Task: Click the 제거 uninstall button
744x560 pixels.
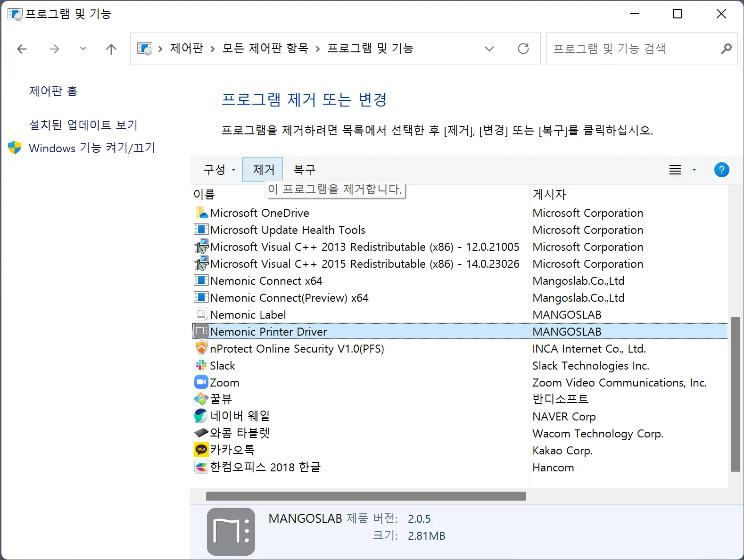Action: click(x=263, y=170)
